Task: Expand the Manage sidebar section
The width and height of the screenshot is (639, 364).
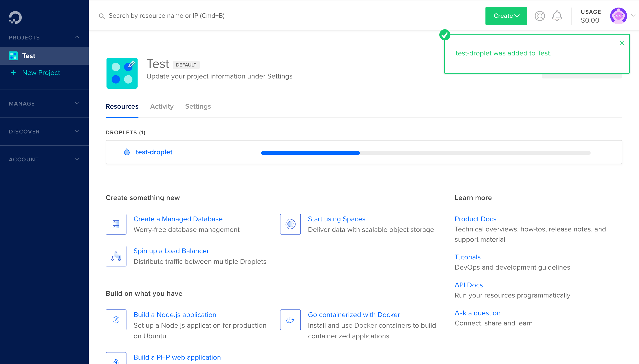Action: (x=77, y=103)
